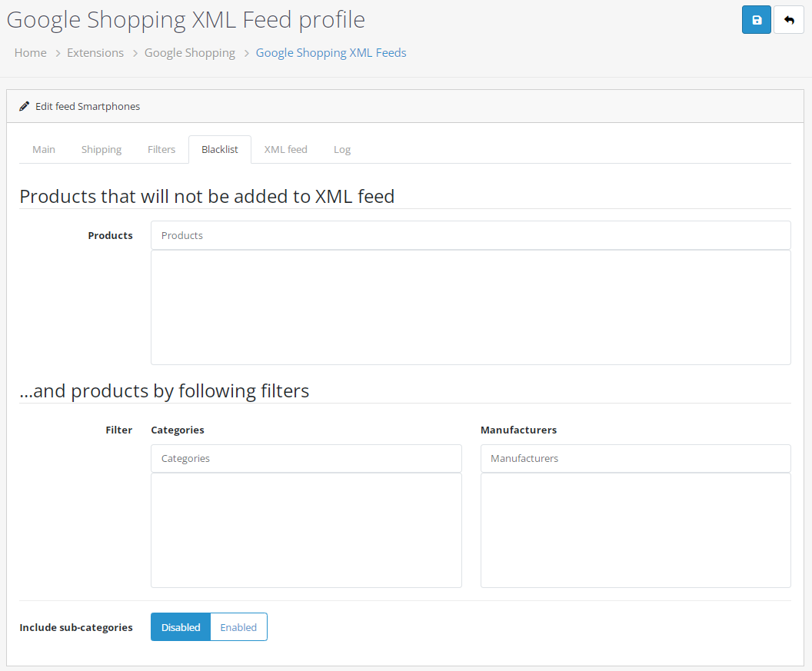Open the Google Shopping breadcrumb link

click(x=189, y=53)
